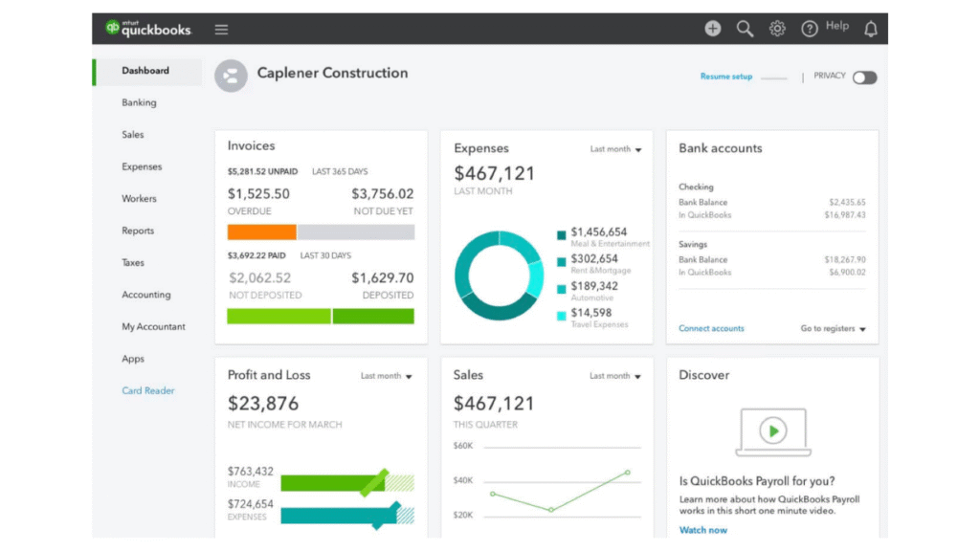Click the Connect accounts link
980x551 pixels.
pos(711,329)
